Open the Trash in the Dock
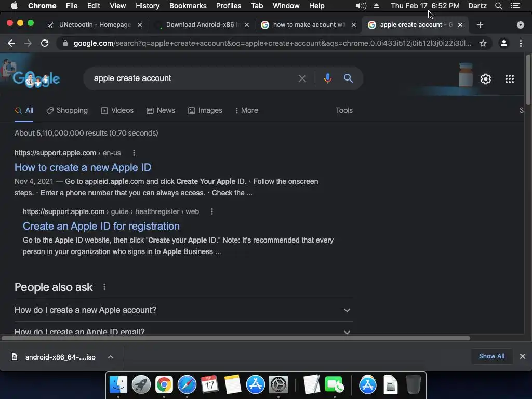Image resolution: width=532 pixels, height=399 pixels. [x=413, y=385]
